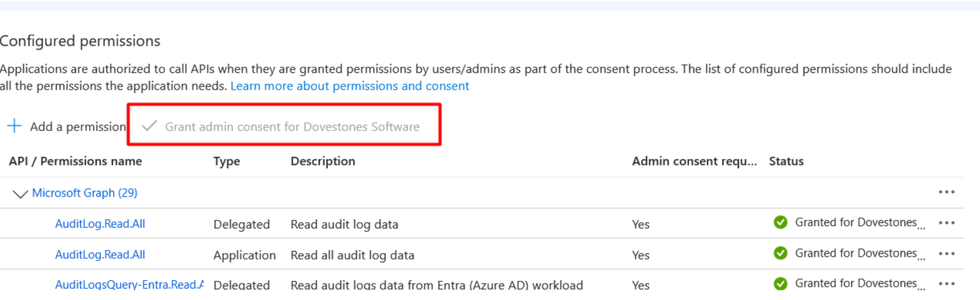Select the Application AuditLog.Read.All permission link
The image size is (980, 300).
point(100,254)
